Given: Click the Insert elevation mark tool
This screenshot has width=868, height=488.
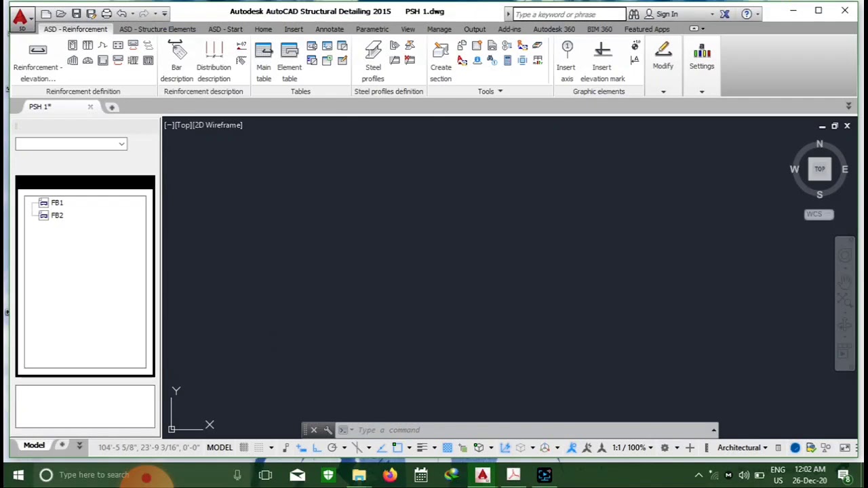Looking at the screenshot, I should 602,62.
